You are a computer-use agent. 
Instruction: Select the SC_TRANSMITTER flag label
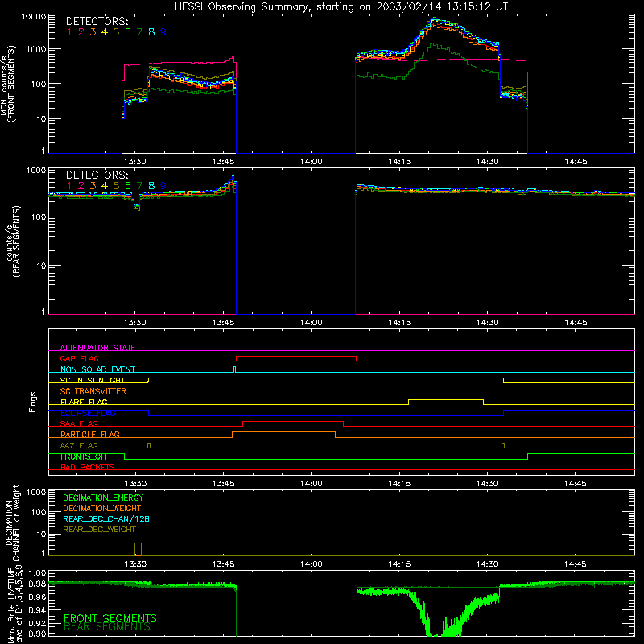[x=93, y=390]
